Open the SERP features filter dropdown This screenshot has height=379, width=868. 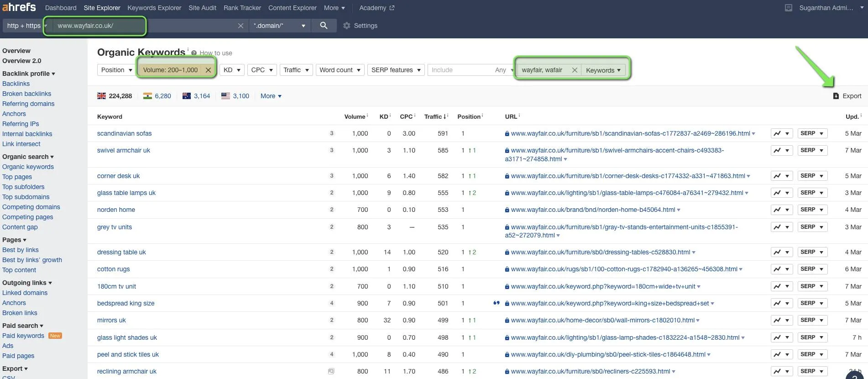(x=396, y=70)
